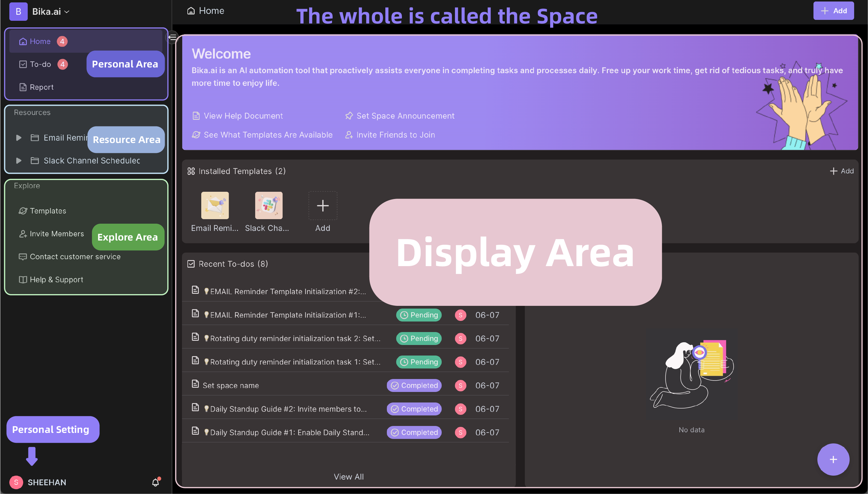Screen dimensions: 868x494
Task: Collapse the sidebar with the toggle icon
Action: pyautogui.click(x=172, y=37)
